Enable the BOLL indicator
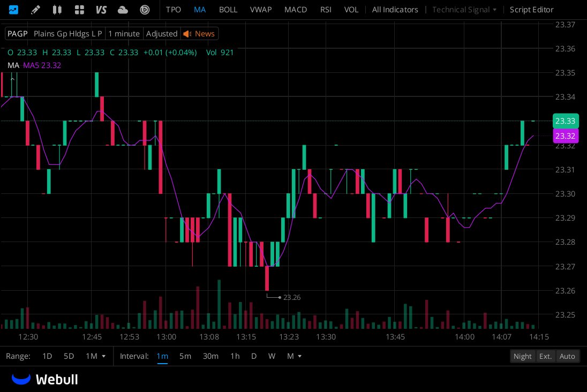Viewport: 587px width, 392px height. (228, 10)
